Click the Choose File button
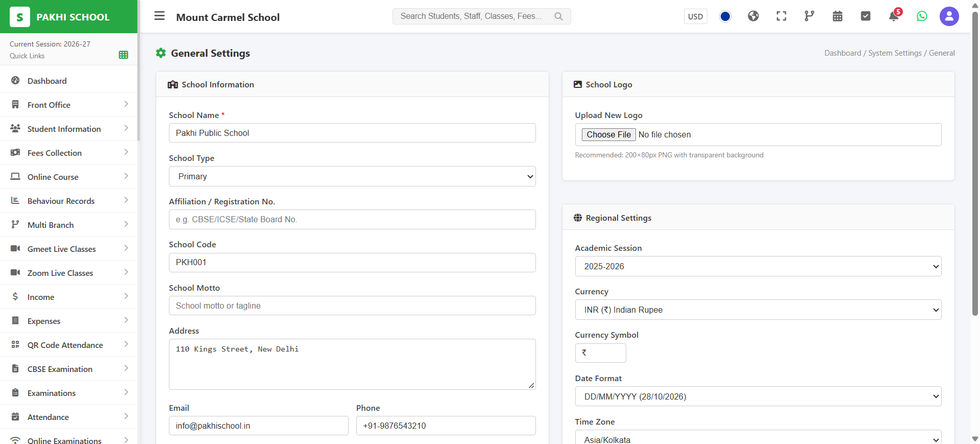 (x=608, y=134)
